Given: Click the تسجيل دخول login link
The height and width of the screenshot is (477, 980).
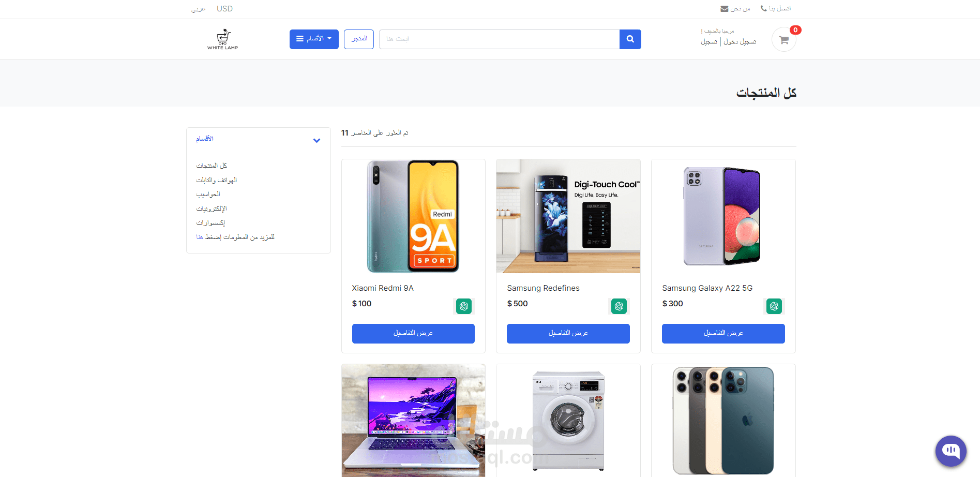Looking at the screenshot, I should pos(740,41).
